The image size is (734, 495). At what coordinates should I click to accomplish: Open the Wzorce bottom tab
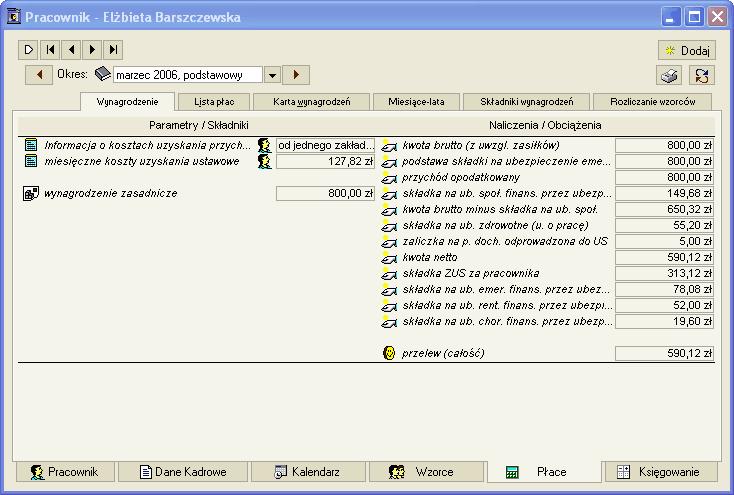coord(426,472)
